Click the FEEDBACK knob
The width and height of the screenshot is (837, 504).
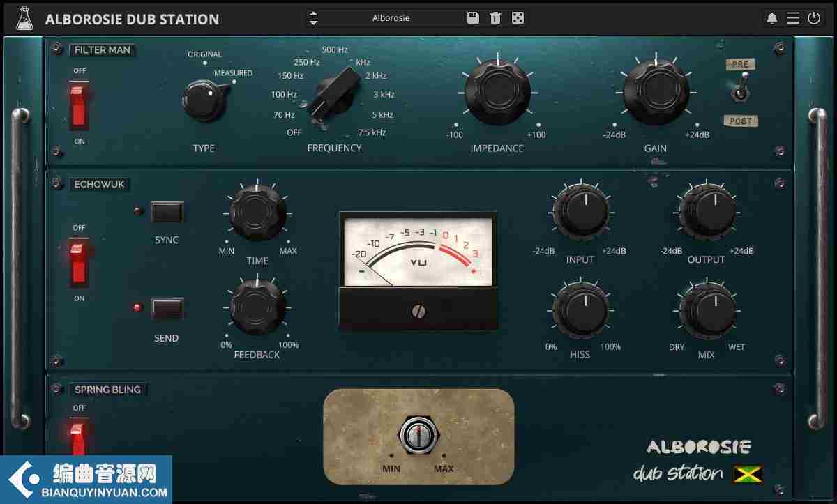(x=257, y=307)
